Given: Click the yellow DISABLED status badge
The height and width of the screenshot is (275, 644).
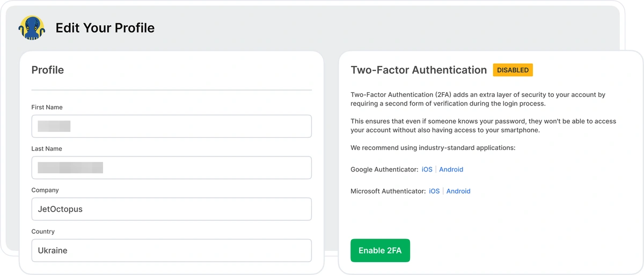Looking at the screenshot, I should 513,70.
